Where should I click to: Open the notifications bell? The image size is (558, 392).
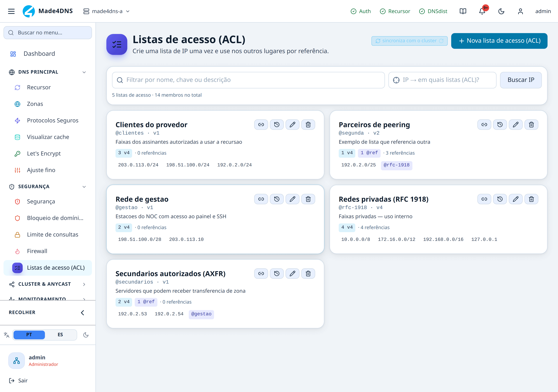[482, 11]
